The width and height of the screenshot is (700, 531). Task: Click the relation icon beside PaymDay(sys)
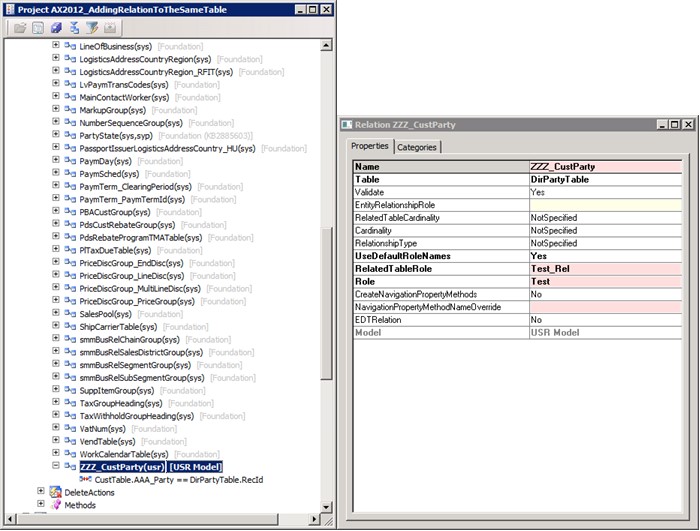pyautogui.click(x=70, y=161)
